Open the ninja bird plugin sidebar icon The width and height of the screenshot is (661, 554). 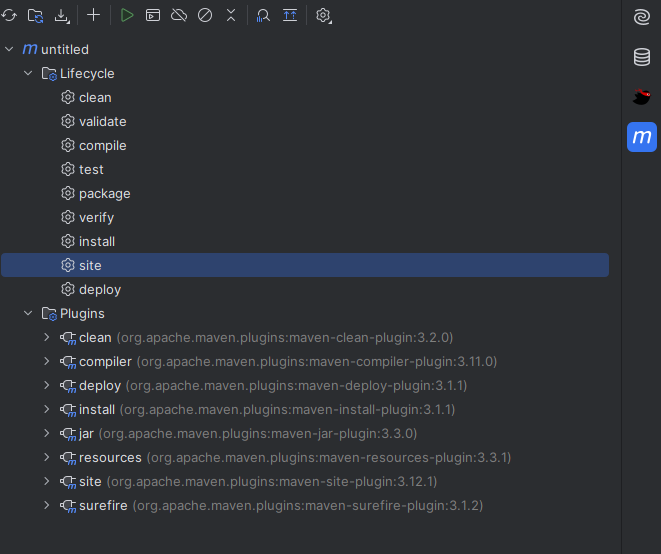pos(642,97)
